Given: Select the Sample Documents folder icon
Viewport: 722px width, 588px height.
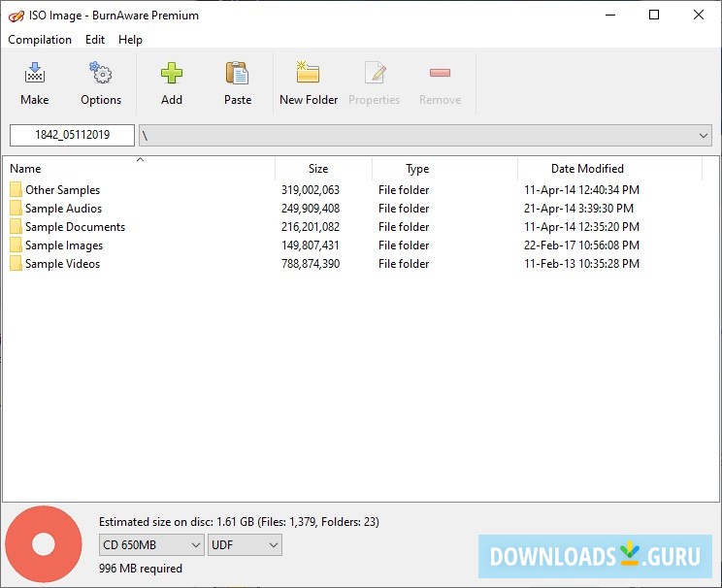Looking at the screenshot, I should tap(16, 226).
